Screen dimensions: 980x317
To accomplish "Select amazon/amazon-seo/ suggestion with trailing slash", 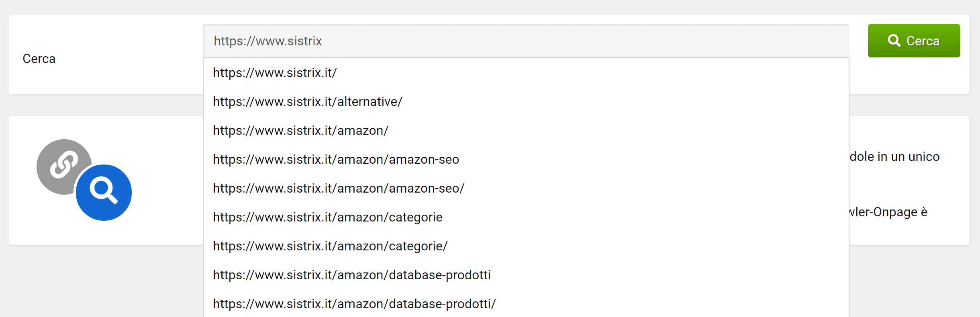I will [339, 188].
